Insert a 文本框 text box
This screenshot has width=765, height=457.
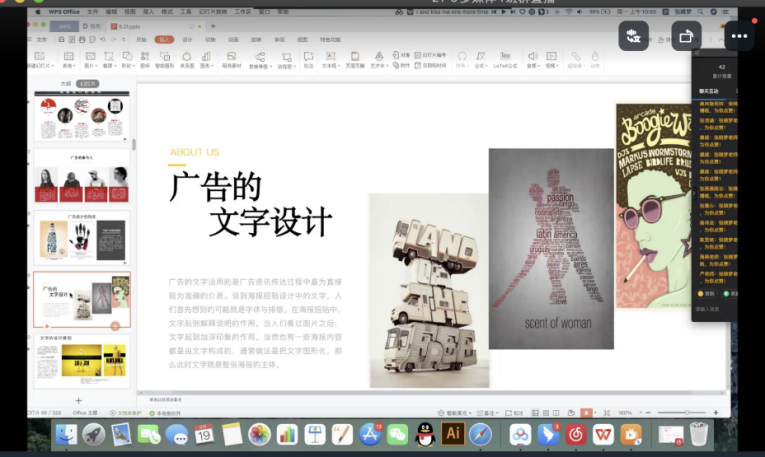click(x=330, y=60)
